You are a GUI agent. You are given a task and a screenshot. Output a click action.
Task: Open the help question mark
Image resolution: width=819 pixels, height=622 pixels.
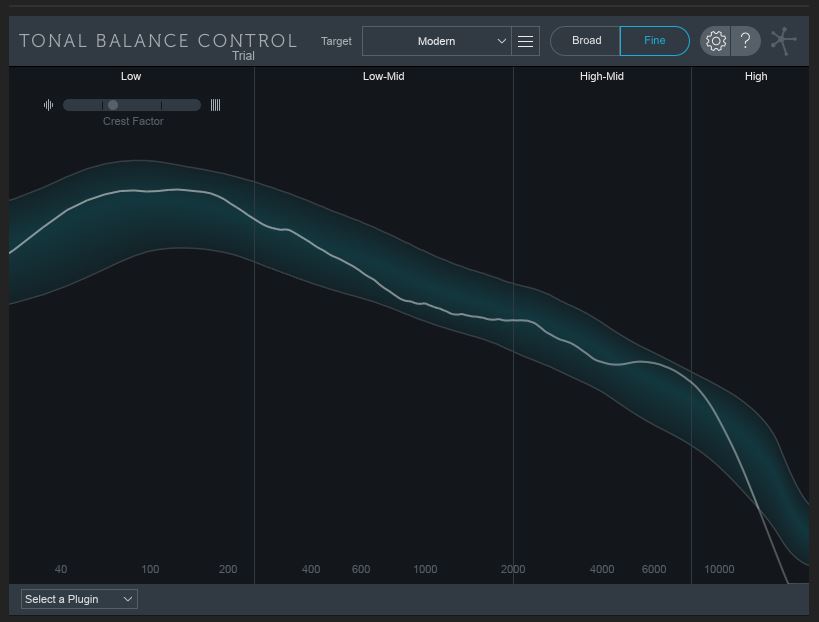746,41
